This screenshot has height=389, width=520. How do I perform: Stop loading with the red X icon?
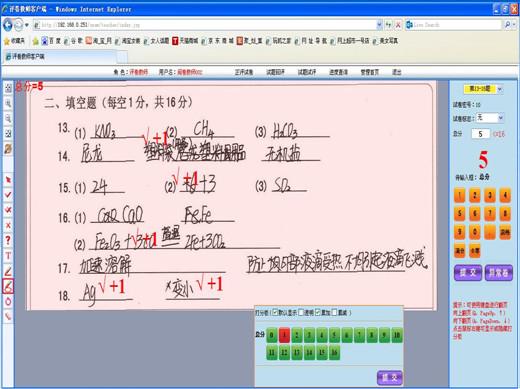(x=398, y=25)
